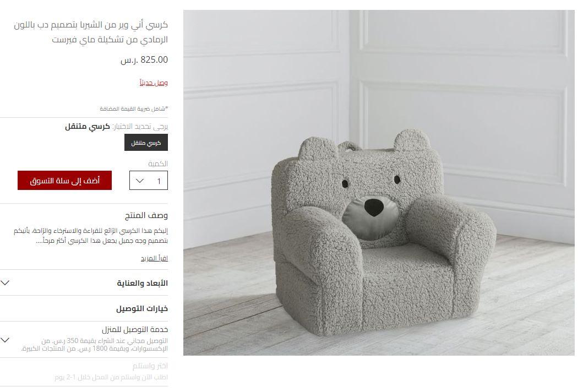Click the 825.00 price label
This screenshot has height=392, width=583.
144,59
